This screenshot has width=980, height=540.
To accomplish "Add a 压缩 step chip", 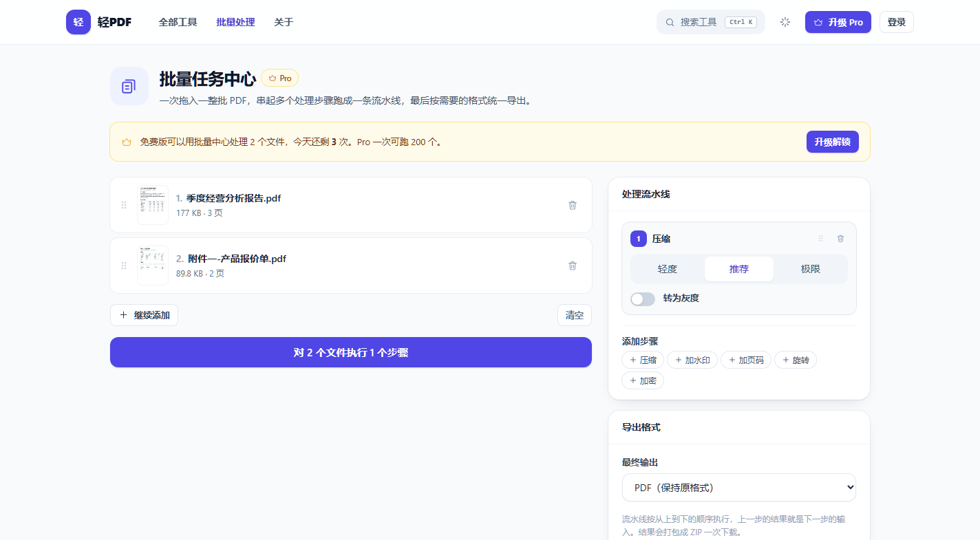I will click(x=643, y=360).
